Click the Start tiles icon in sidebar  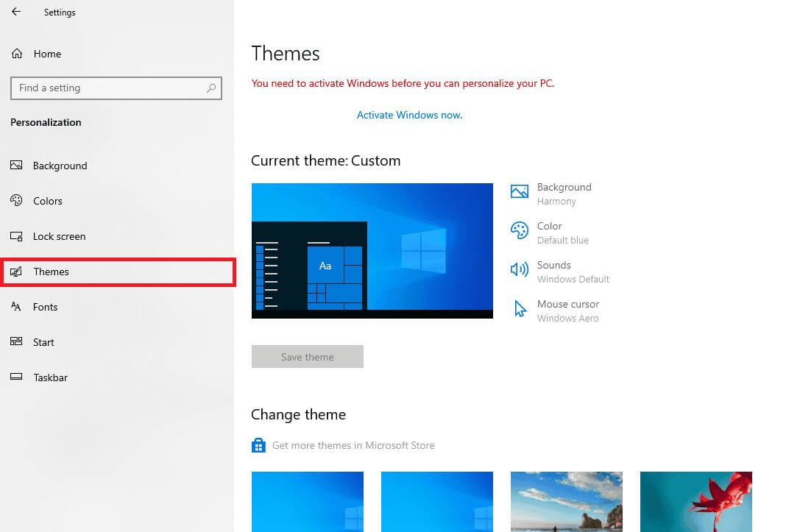pyautogui.click(x=16, y=341)
